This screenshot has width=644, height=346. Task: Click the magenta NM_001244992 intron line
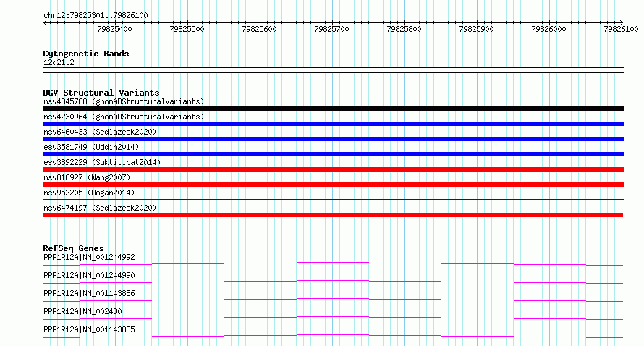pos(333,263)
